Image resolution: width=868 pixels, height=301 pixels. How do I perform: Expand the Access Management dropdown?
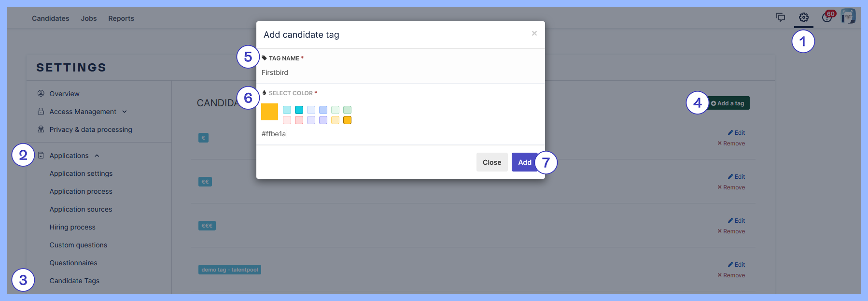(124, 112)
